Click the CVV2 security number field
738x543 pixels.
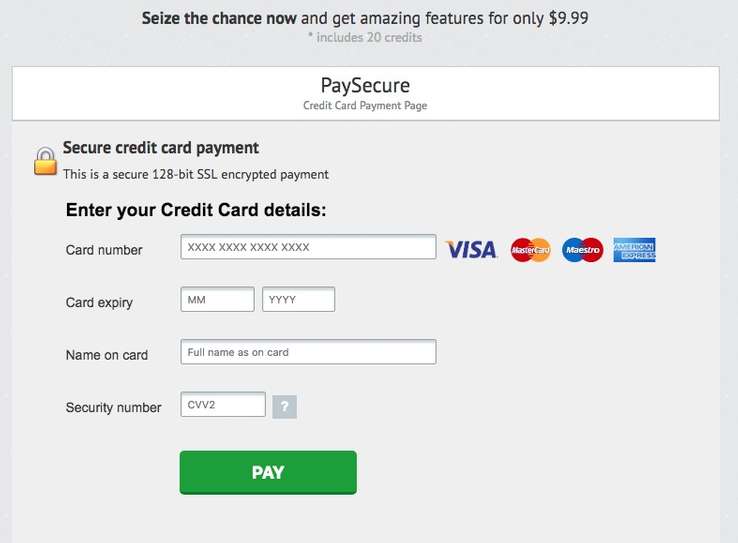[x=223, y=404]
